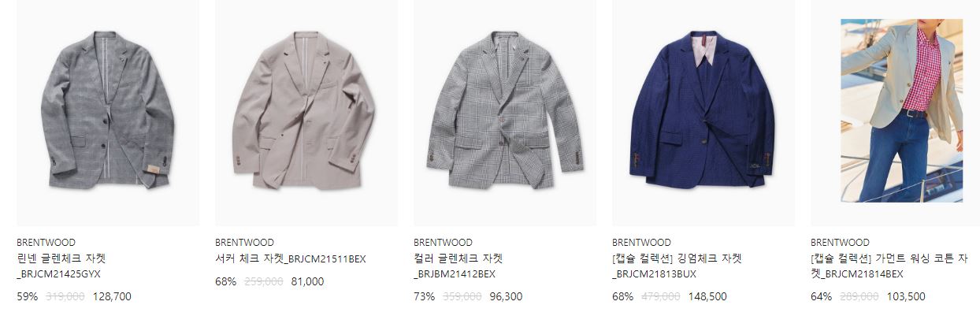Open the navy gingham check jacket image

pyautogui.click(x=703, y=113)
